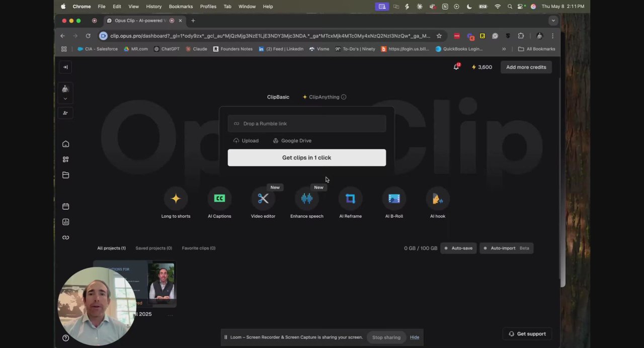
Task: Select the All projects (1) tab
Action: tap(111, 248)
